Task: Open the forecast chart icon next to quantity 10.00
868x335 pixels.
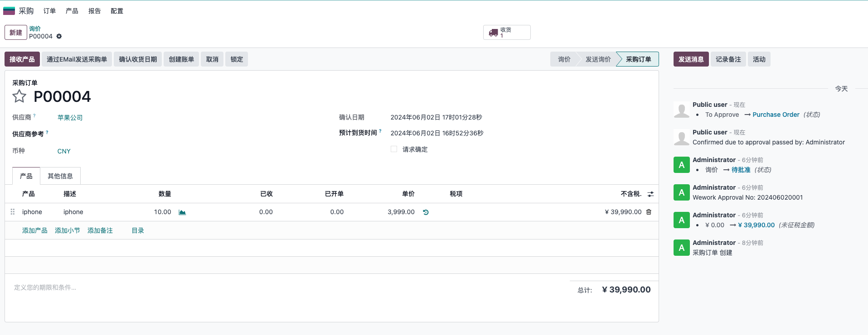Action: pyautogui.click(x=182, y=212)
